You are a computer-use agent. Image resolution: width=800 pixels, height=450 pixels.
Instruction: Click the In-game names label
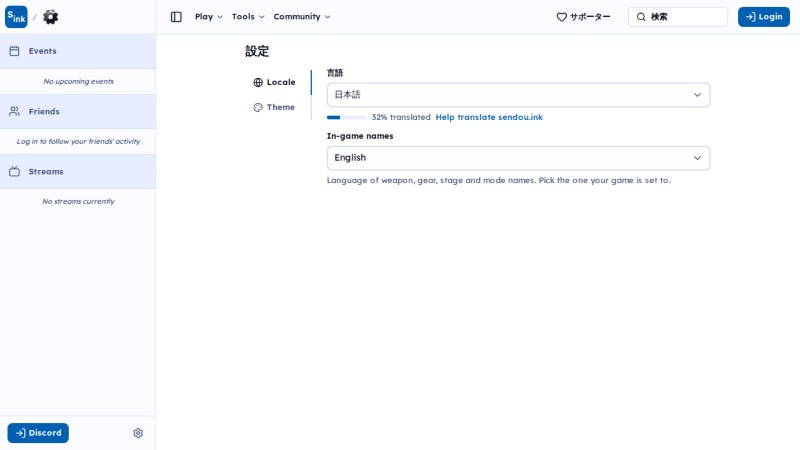tap(360, 136)
